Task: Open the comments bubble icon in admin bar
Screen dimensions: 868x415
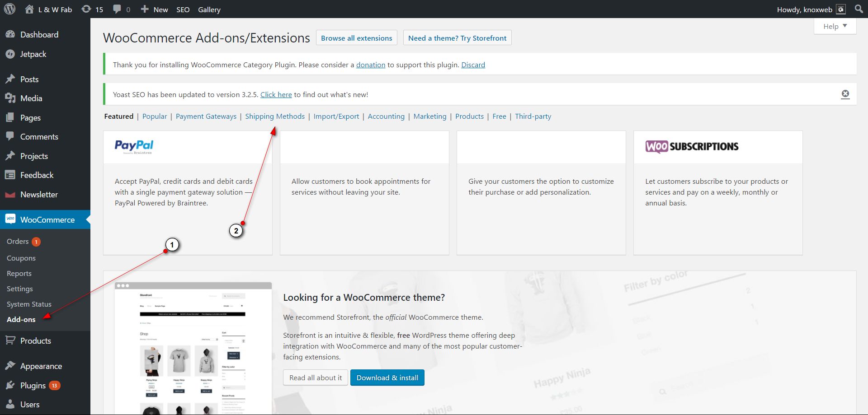Action: click(x=117, y=9)
